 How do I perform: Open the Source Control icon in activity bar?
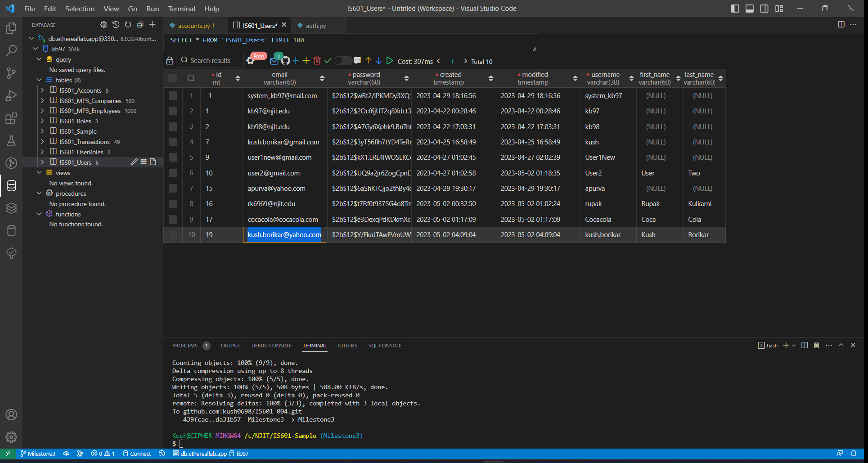(x=11, y=73)
